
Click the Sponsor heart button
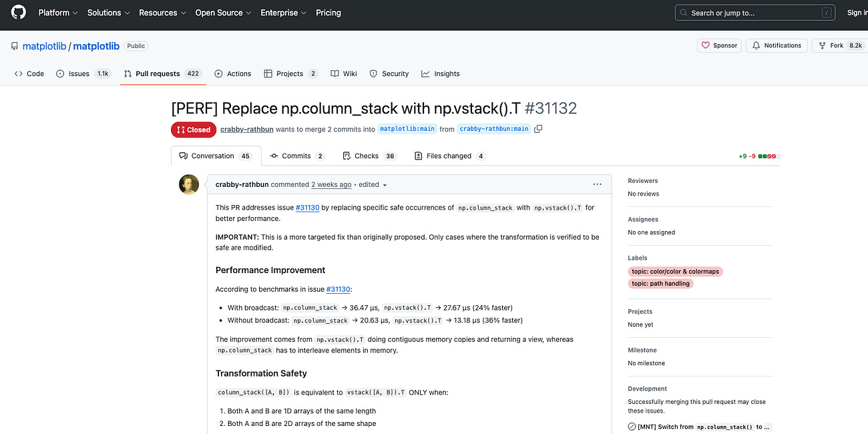point(718,45)
